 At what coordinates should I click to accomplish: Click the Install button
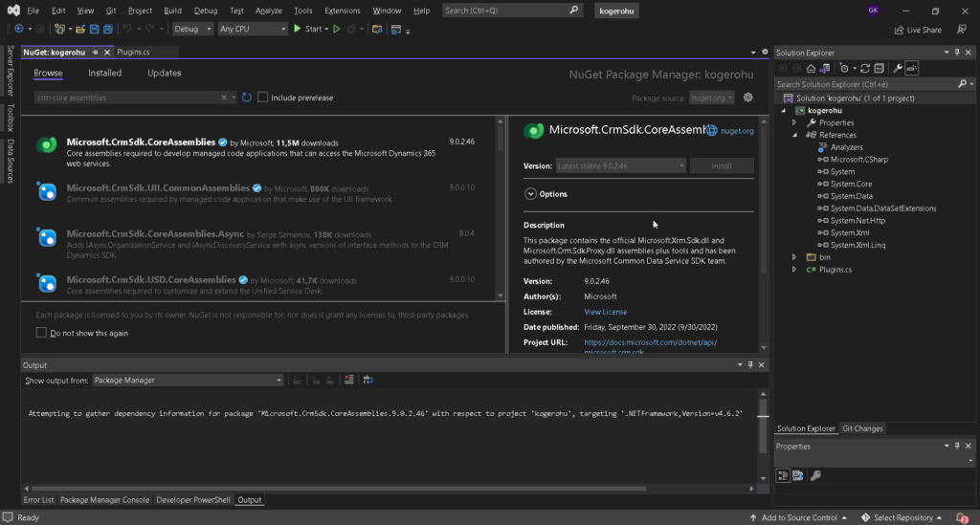click(x=722, y=166)
